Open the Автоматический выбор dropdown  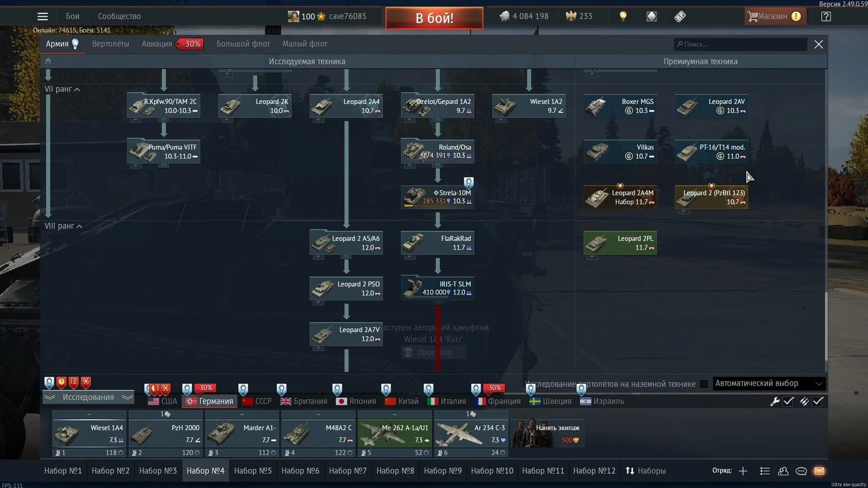[769, 383]
